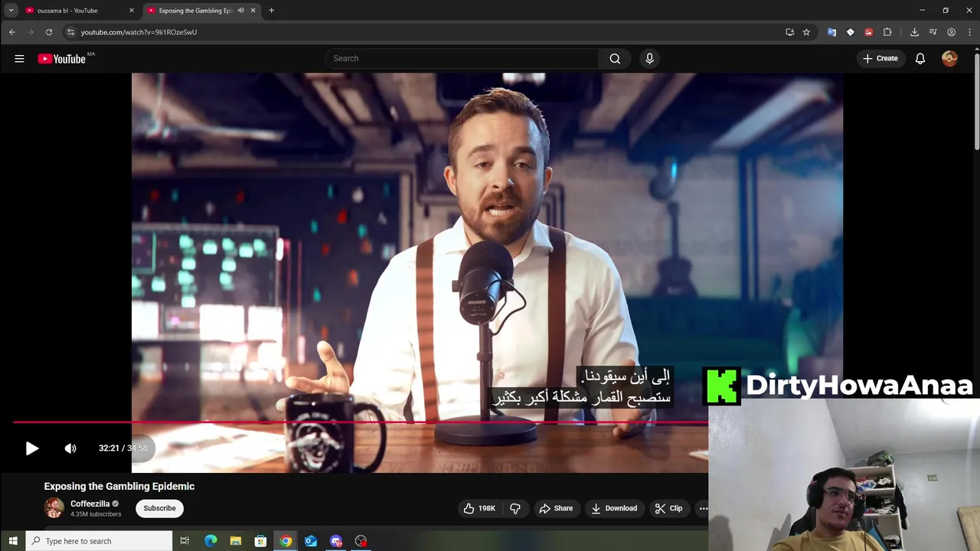Open OBS Studio from the taskbar
The height and width of the screenshot is (551, 980).
click(x=361, y=541)
